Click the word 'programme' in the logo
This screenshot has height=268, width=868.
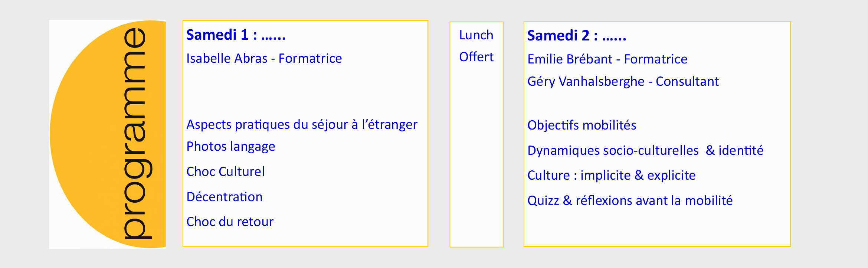(137, 134)
